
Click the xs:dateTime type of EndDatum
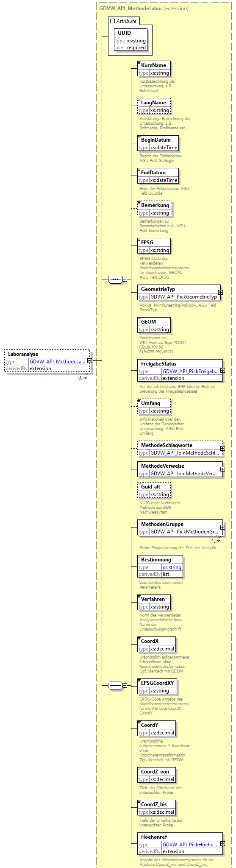(x=164, y=180)
